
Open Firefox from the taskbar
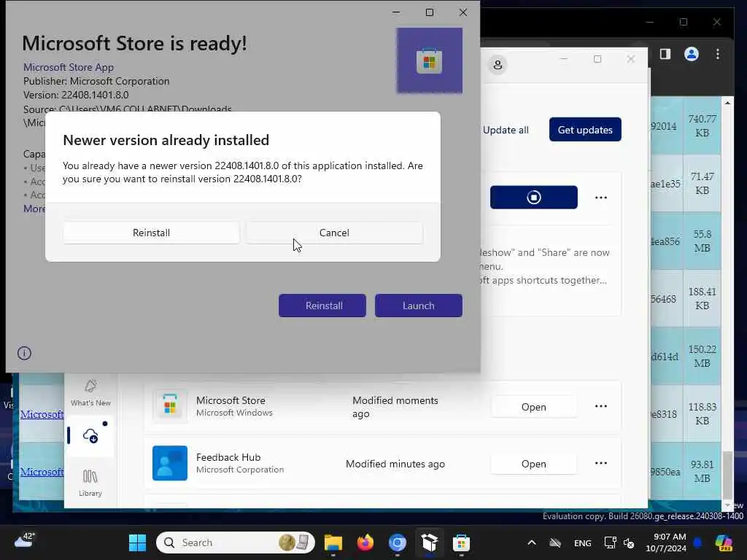[365, 542]
